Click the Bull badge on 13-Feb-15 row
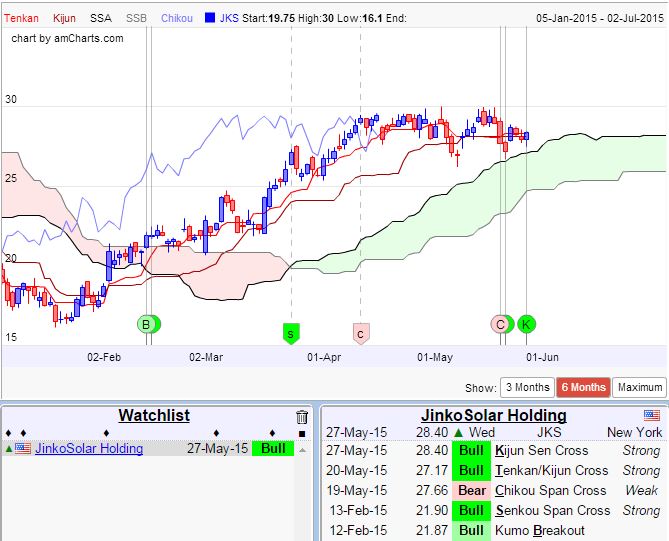This screenshot has width=669, height=541. point(471,511)
